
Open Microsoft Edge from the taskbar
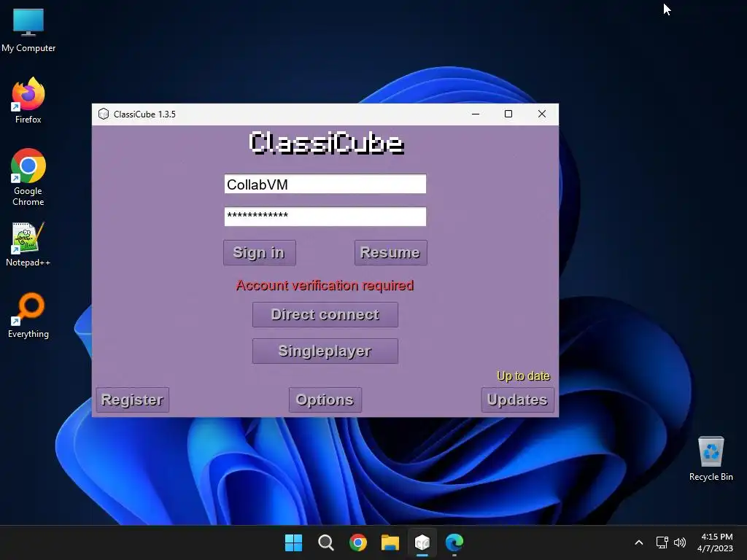point(454,542)
